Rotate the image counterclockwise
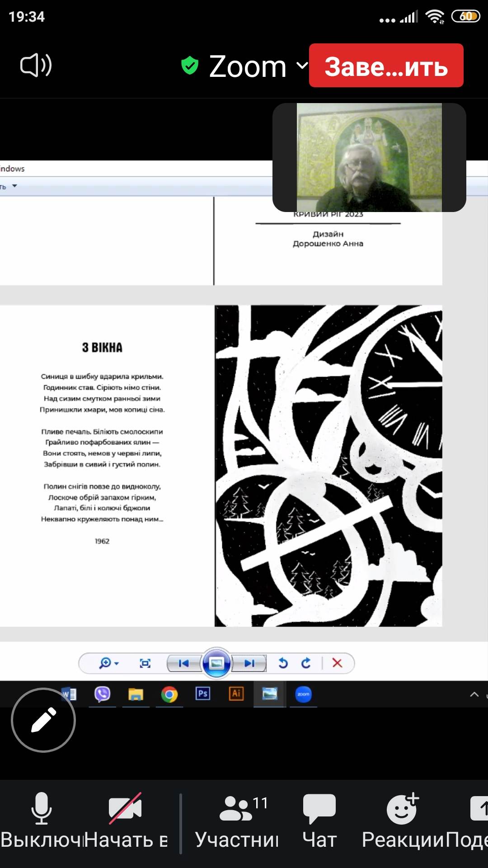Screen dimensions: 488x868 point(283,663)
